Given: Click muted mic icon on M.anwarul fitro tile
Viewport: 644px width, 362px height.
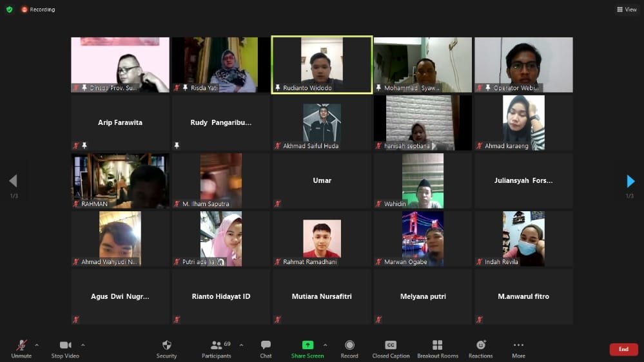Looking at the screenshot, I should point(480,319).
